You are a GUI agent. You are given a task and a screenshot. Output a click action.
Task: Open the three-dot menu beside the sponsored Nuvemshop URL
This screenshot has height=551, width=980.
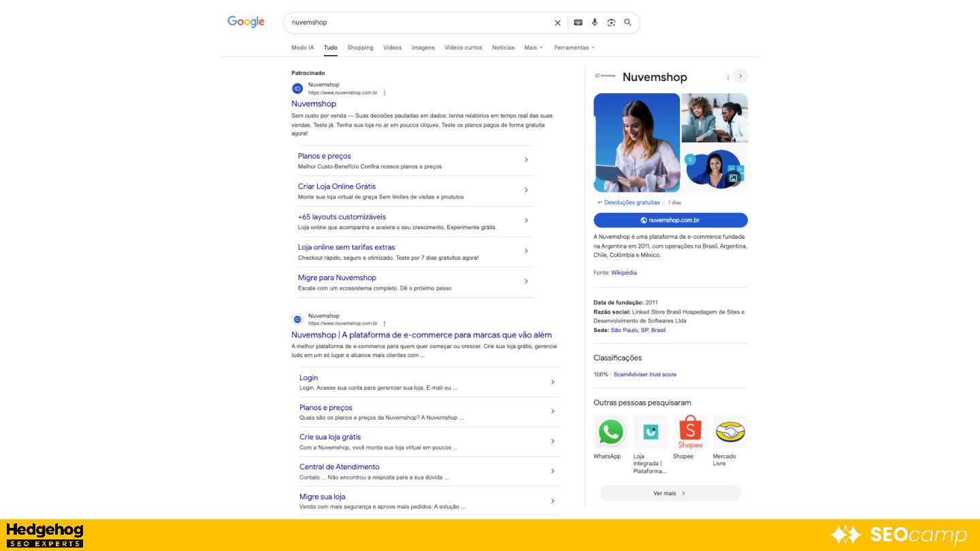(x=385, y=93)
